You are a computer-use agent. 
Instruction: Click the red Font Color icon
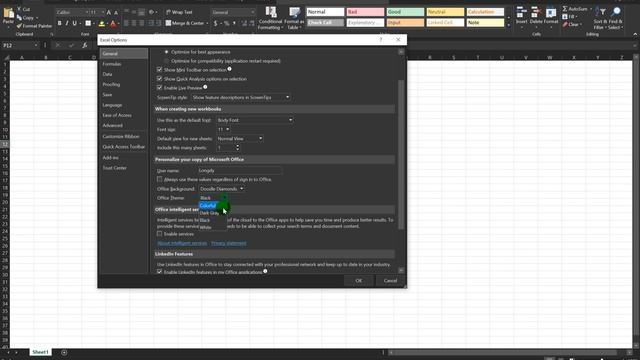[113, 24]
